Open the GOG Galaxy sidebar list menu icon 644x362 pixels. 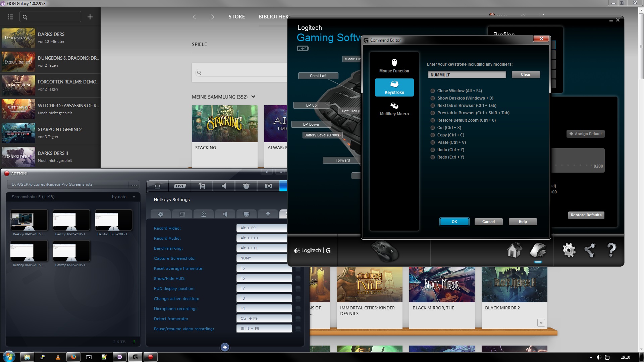pyautogui.click(x=10, y=17)
